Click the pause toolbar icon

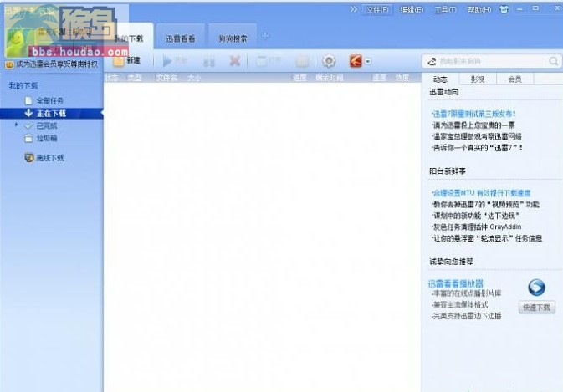click(x=208, y=62)
